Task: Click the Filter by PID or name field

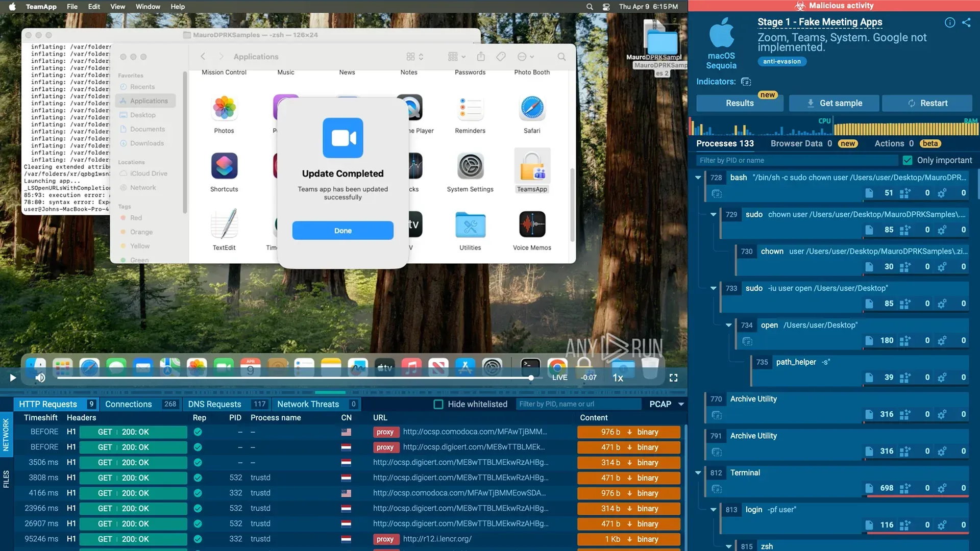Action: pyautogui.click(x=797, y=160)
